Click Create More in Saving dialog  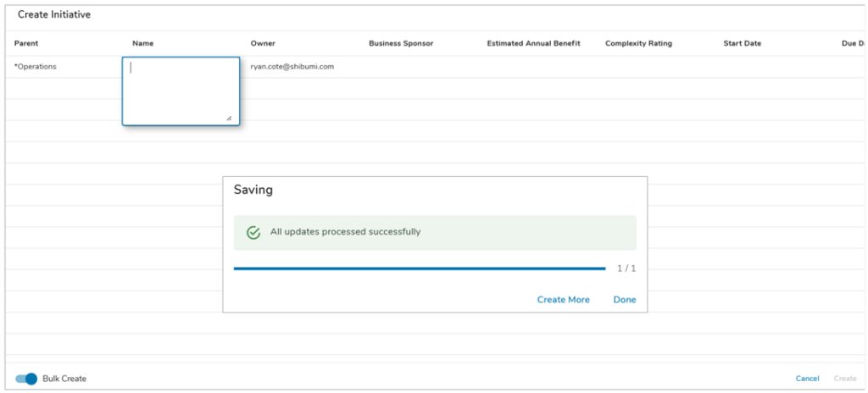point(563,300)
